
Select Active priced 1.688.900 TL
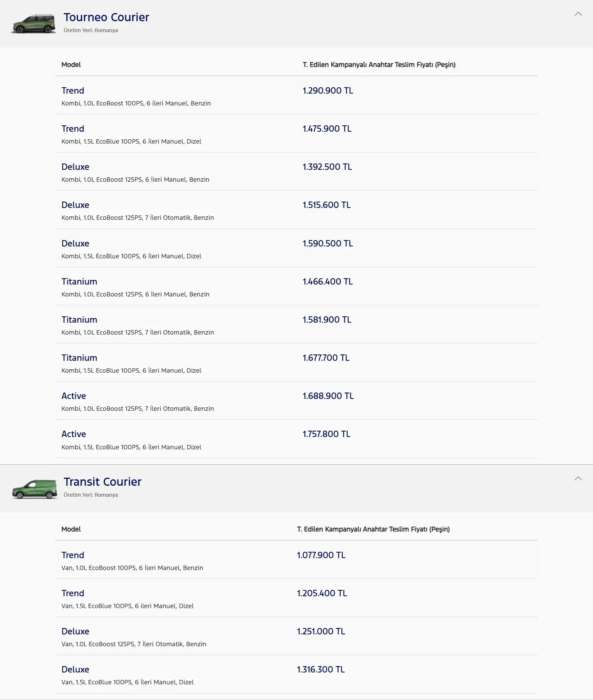[x=296, y=401]
